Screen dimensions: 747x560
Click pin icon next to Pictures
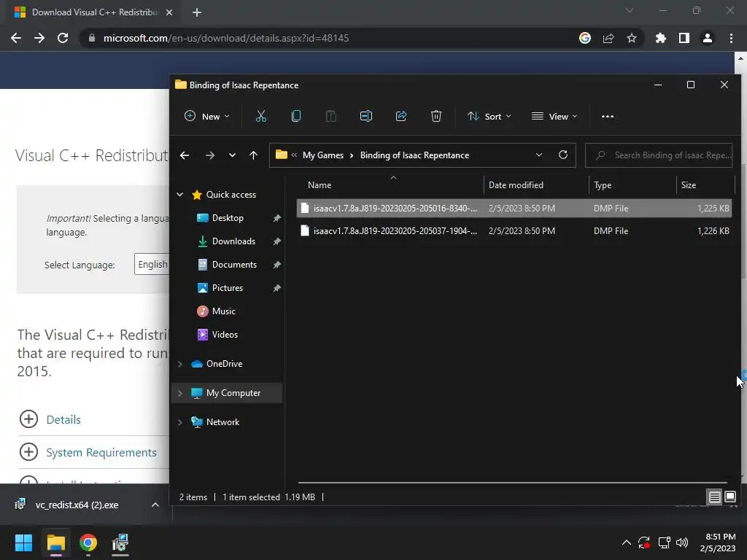tap(276, 288)
